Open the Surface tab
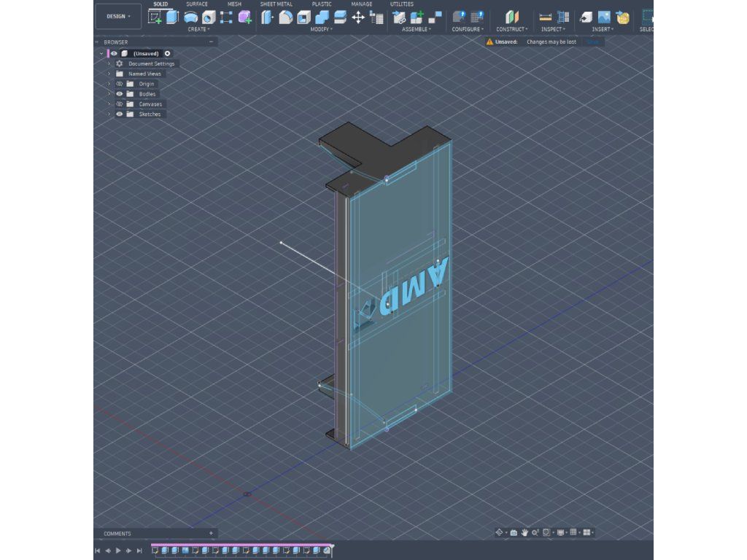 tap(196, 4)
